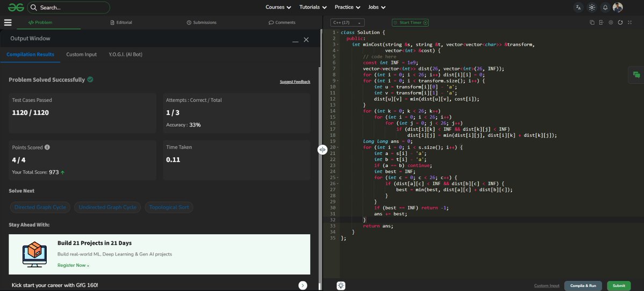The image size is (644, 291).
Task: Click the floating green chat icon
Action: pyautogui.click(x=636, y=74)
